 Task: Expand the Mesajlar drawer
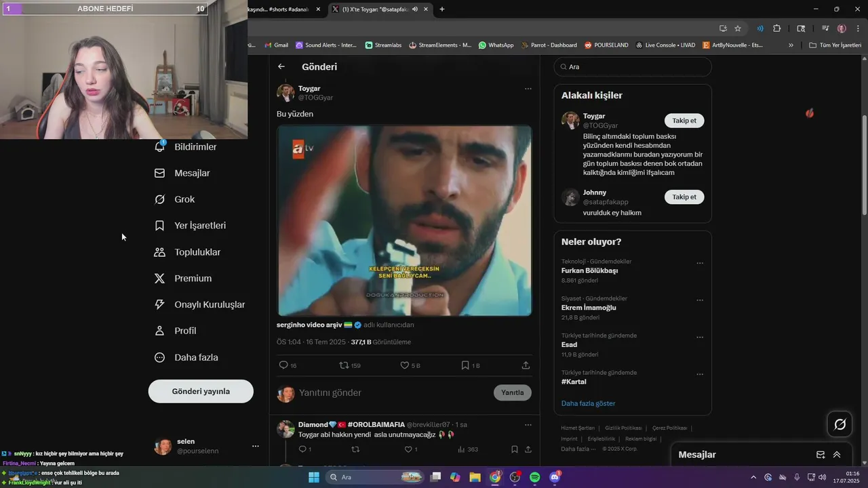click(837, 455)
